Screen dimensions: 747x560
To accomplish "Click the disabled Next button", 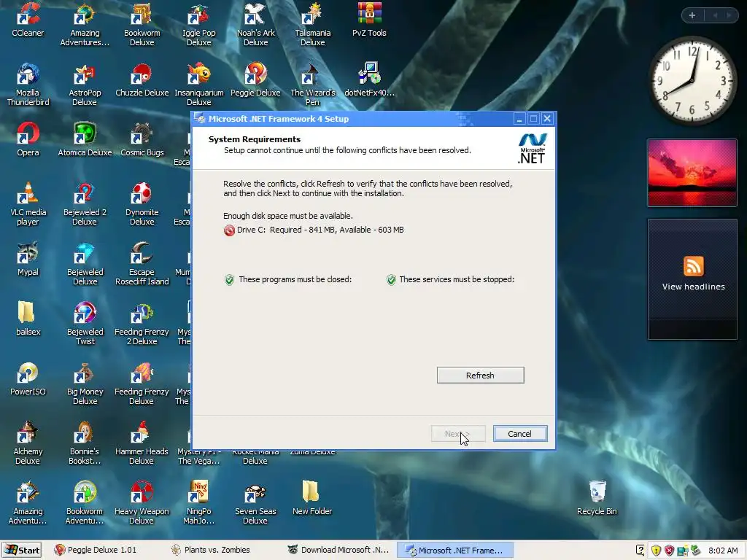I will pos(458,434).
